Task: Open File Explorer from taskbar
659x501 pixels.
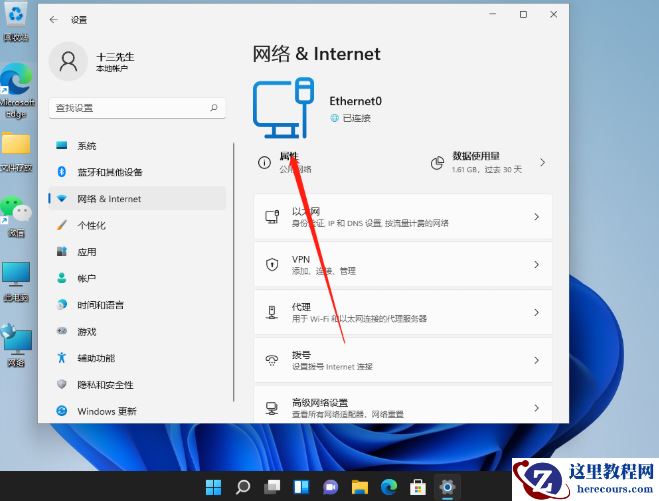Action: [x=360, y=487]
